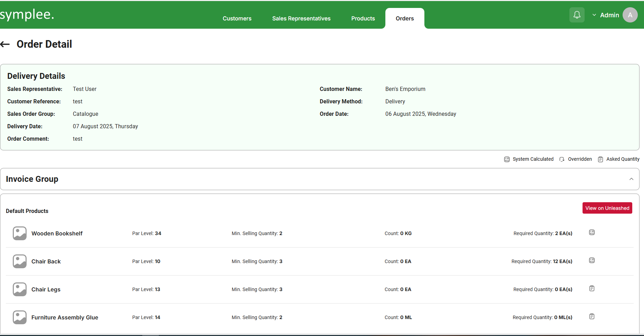Viewport: 644px width, 336px height.
Task: Open the Admin dropdown arrow
Action: point(594,15)
